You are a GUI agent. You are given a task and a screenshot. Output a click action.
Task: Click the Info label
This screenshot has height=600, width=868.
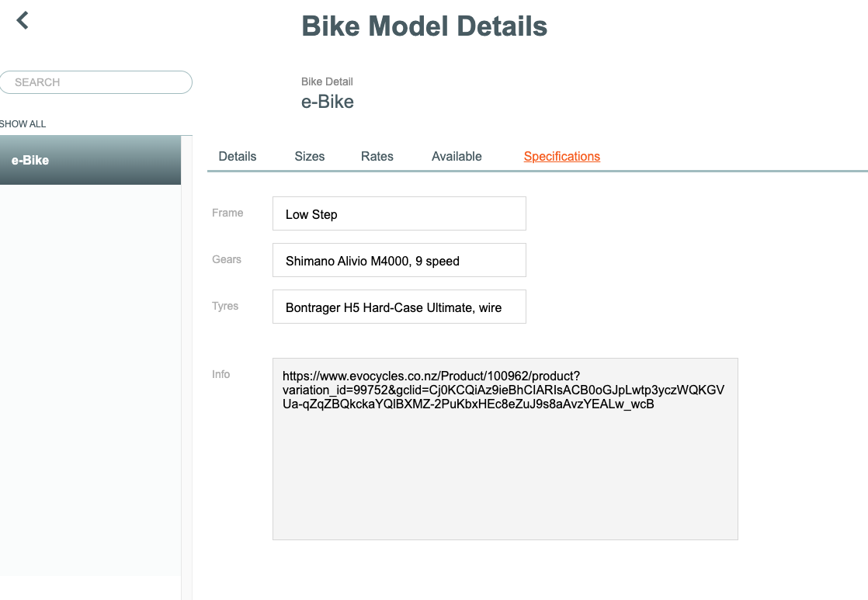click(220, 375)
